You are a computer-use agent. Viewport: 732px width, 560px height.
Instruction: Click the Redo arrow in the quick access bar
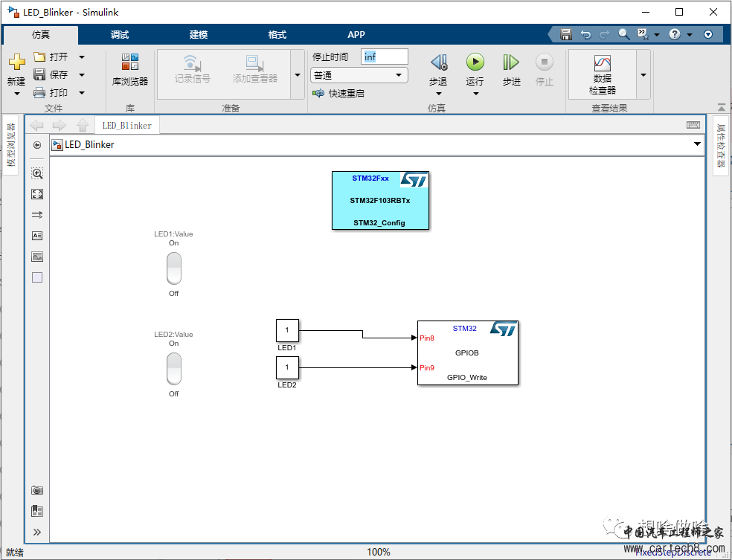click(x=605, y=34)
